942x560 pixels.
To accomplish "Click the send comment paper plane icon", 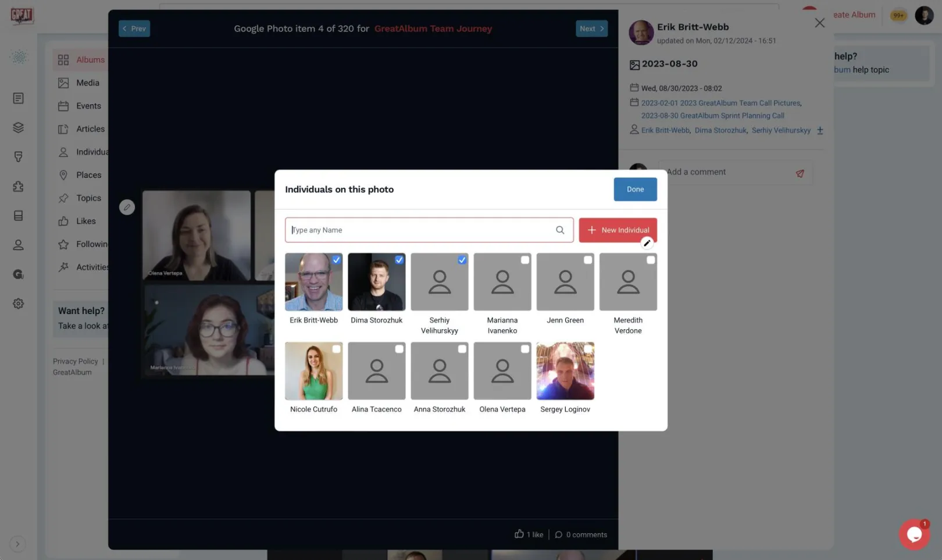I will (800, 173).
